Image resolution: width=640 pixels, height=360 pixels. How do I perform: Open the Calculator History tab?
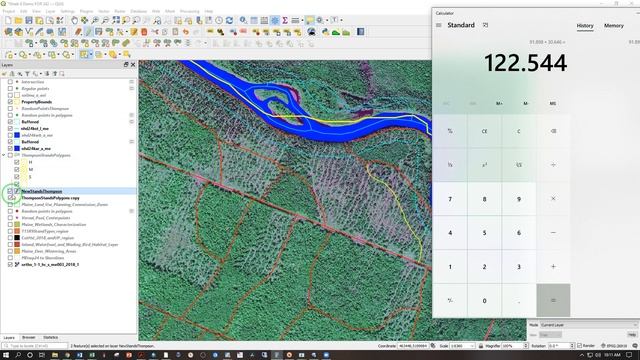(x=585, y=26)
